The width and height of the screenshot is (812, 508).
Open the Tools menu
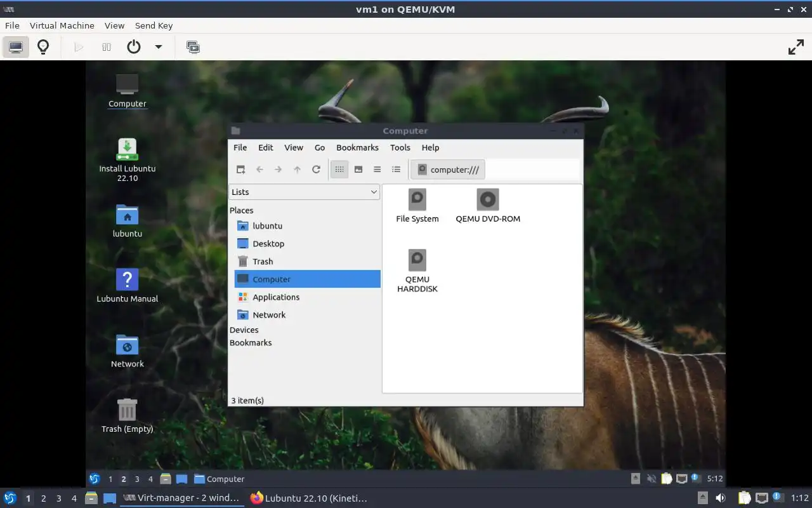(400, 147)
